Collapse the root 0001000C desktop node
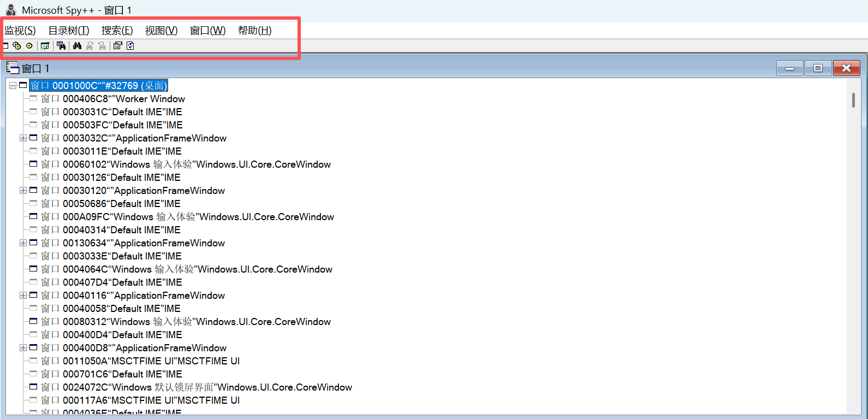Image resolution: width=868 pixels, height=419 pixels. point(13,86)
